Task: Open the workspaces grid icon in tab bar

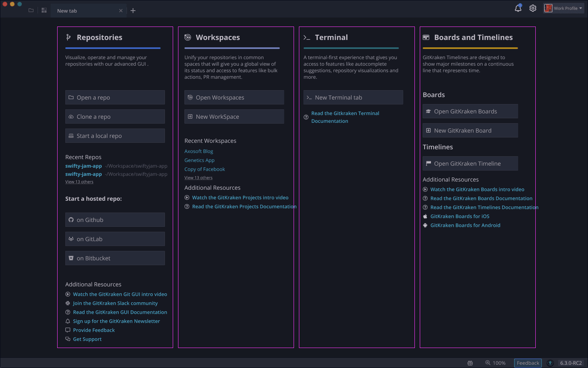Action: click(44, 11)
